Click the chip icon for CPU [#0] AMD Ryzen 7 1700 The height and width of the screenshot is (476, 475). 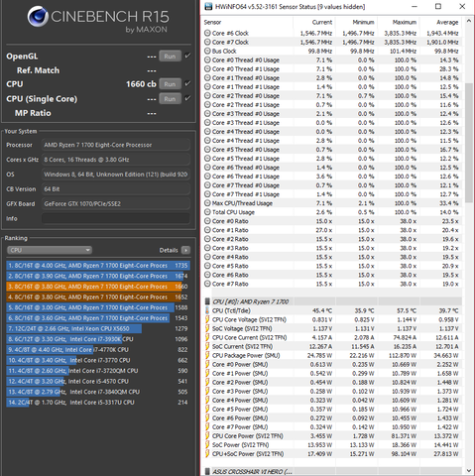tap(207, 301)
